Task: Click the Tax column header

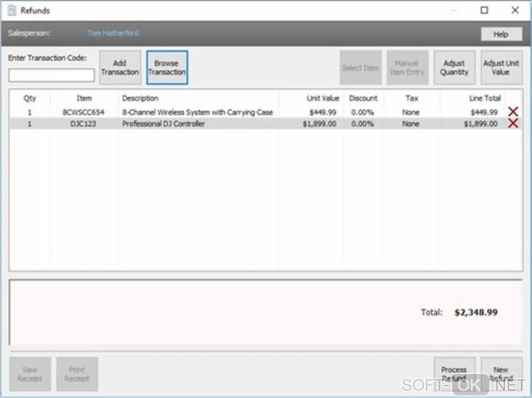Action: coord(412,99)
